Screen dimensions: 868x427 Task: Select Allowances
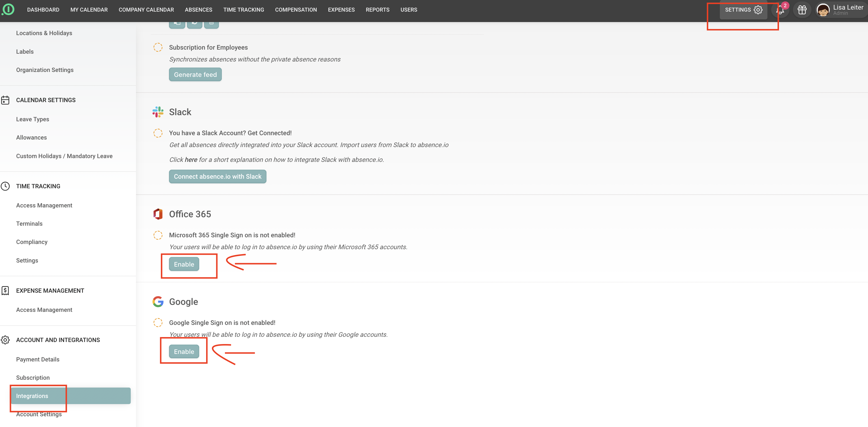click(31, 137)
